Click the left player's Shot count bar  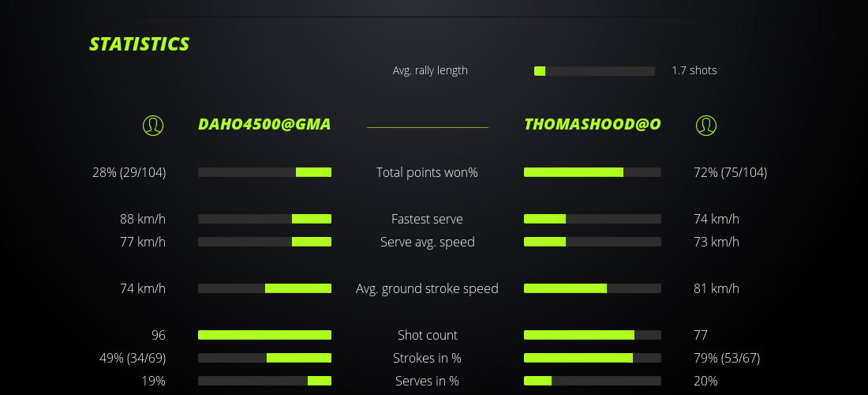click(x=264, y=335)
